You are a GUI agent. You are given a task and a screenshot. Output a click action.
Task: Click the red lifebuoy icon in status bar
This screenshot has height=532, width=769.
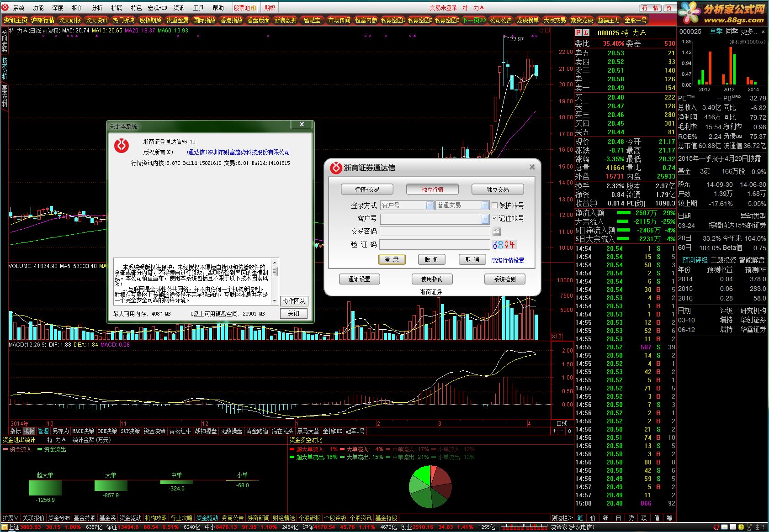[x=716, y=527]
